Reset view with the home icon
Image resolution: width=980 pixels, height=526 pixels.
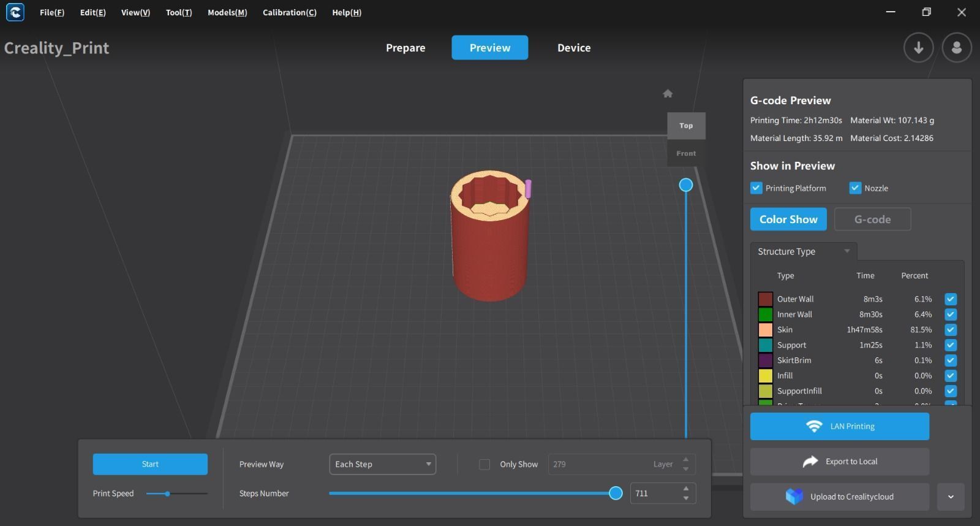(x=668, y=94)
